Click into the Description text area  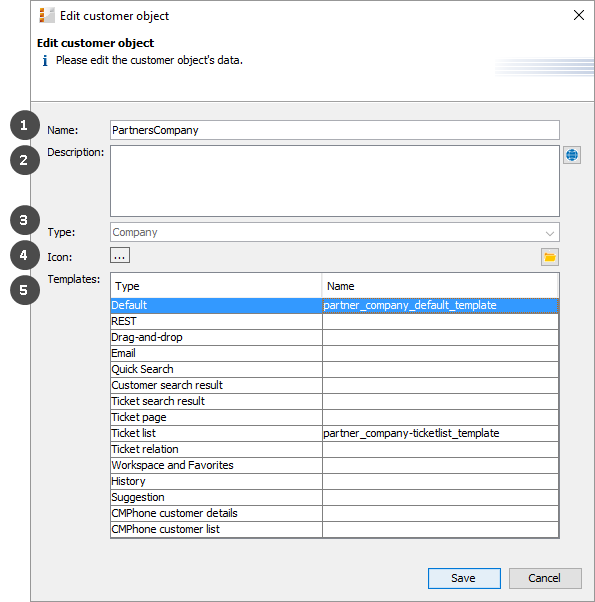click(x=335, y=181)
